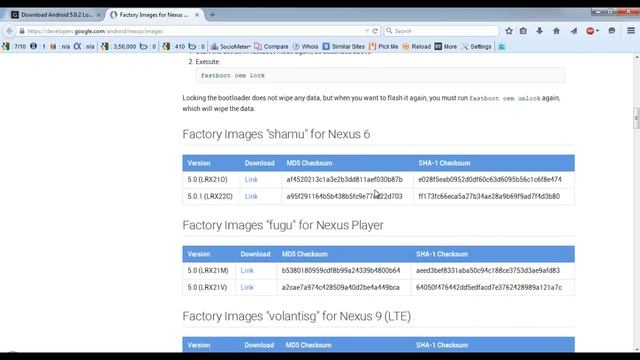Click the info circle icon in SEO toolbar
The height and width of the screenshot is (360, 640).
33,47
